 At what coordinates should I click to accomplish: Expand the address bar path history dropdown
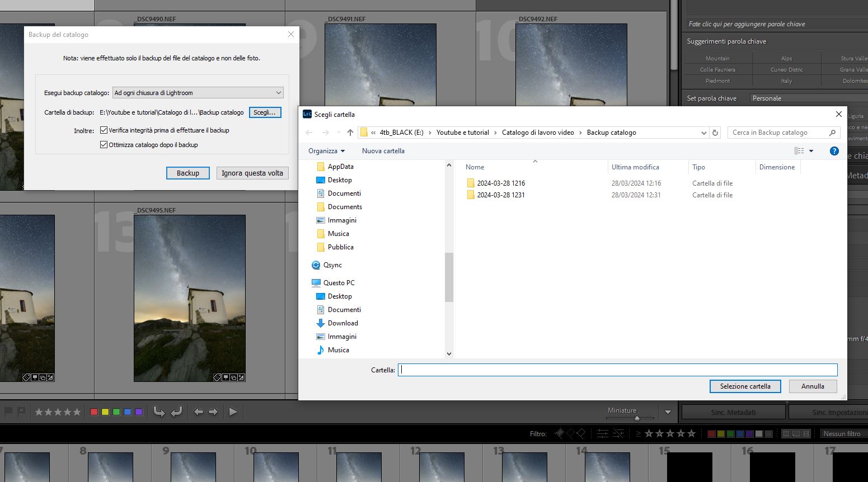point(703,133)
